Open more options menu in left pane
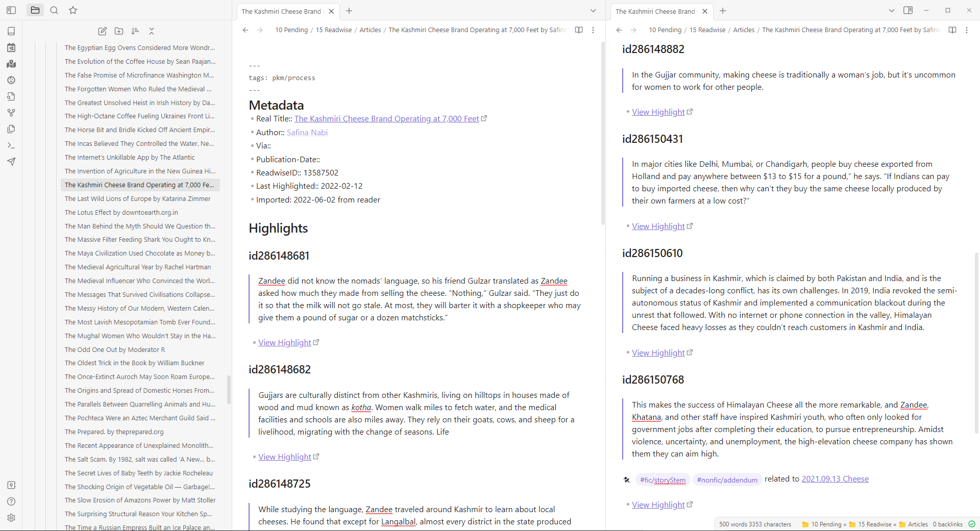Screen dimensions: 980x531 (593, 30)
